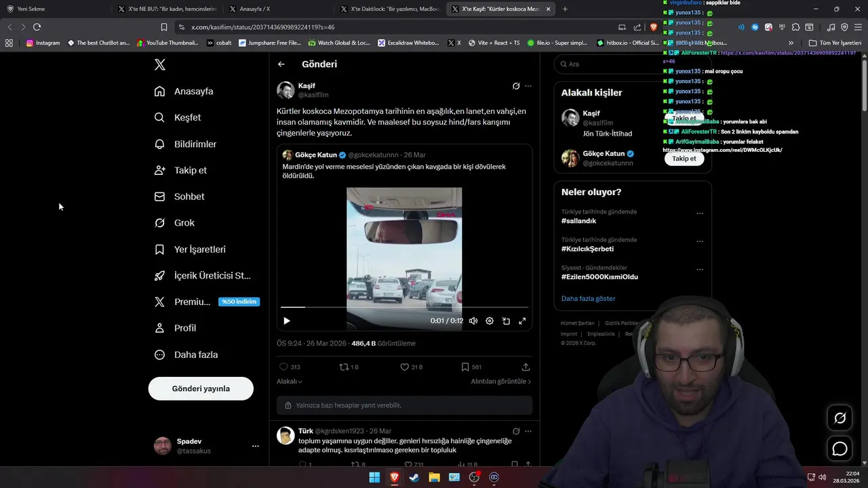Toggle picture-in-picture on the video
This screenshot has width=868, height=488.
coord(506,321)
